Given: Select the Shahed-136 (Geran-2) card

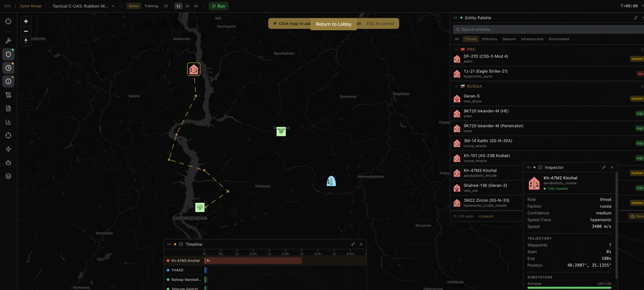Looking at the screenshot, I should (487, 188).
